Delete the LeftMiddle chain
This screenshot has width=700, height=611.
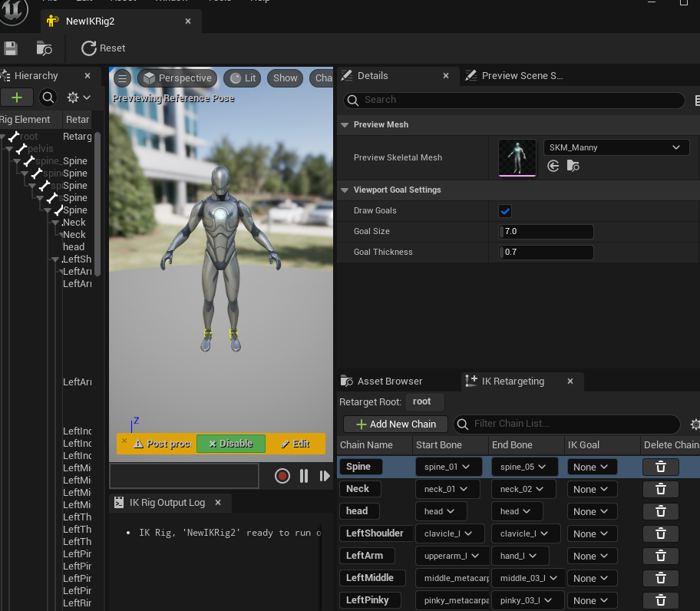(661, 579)
